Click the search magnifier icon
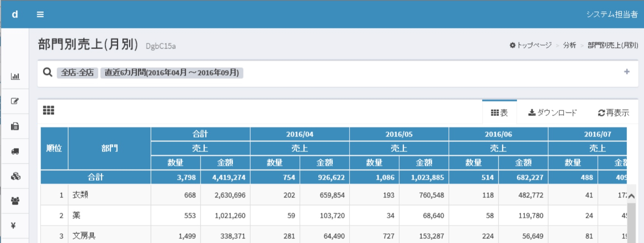Screen dimensions: 644x243 (x=48, y=72)
